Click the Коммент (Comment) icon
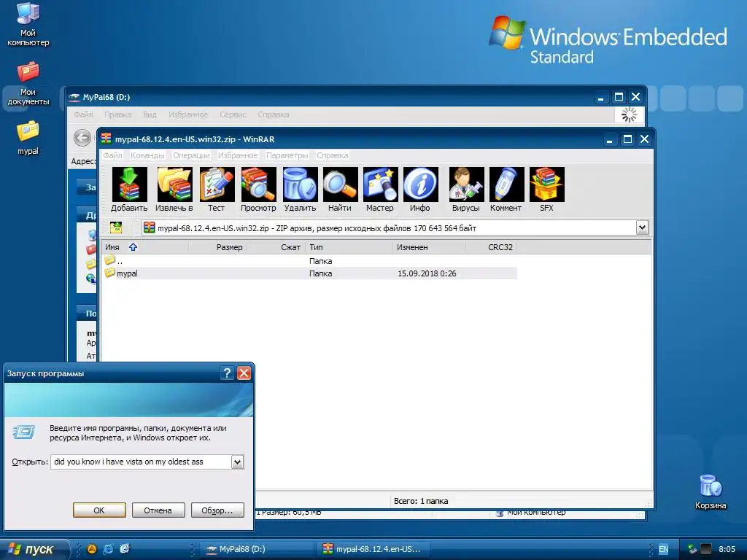 click(x=506, y=189)
